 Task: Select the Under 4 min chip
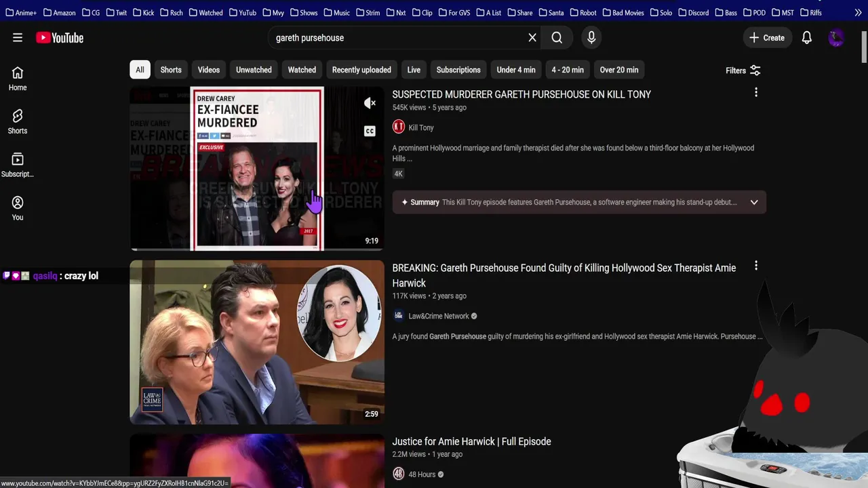click(x=516, y=70)
